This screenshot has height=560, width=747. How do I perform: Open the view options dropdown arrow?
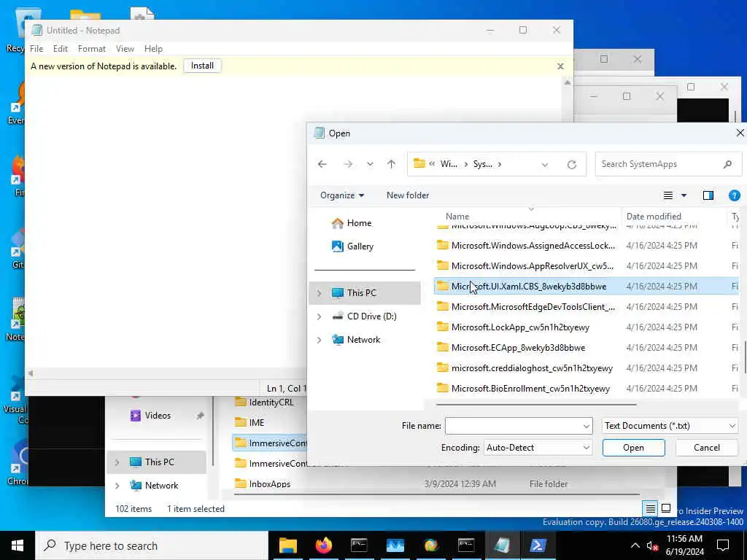[x=684, y=195]
